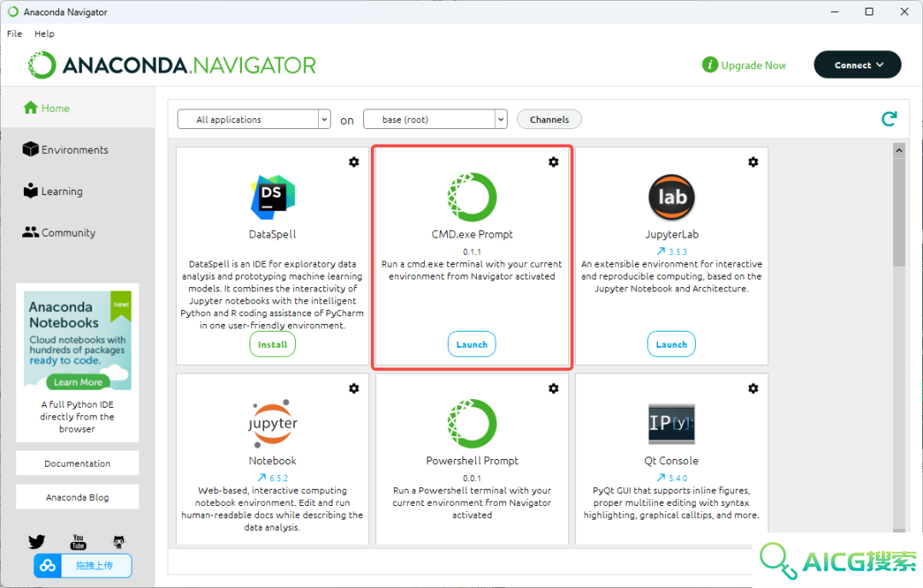923x588 pixels.
Task: Open the Help menu
Action: (44, 33)
